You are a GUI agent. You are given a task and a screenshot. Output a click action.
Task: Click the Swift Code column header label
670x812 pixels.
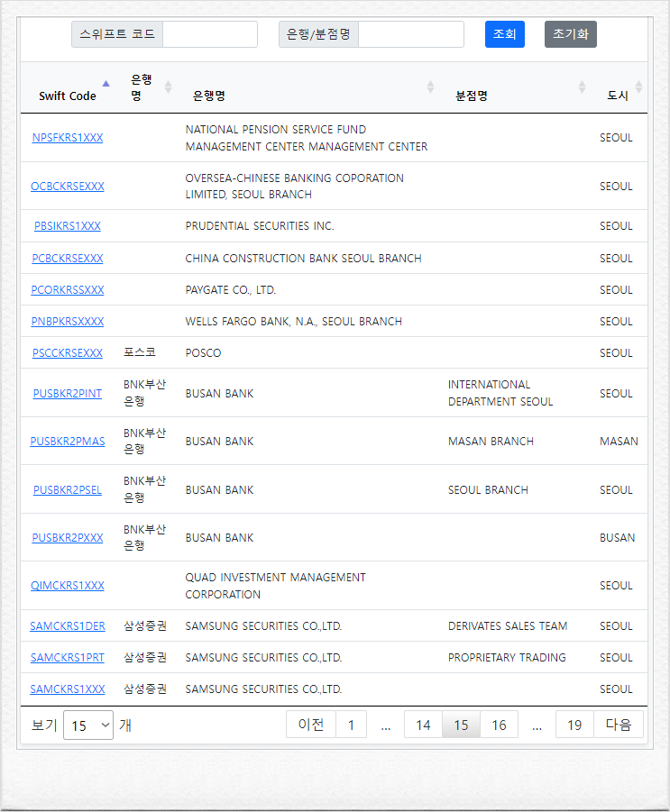tap(68, 96)
